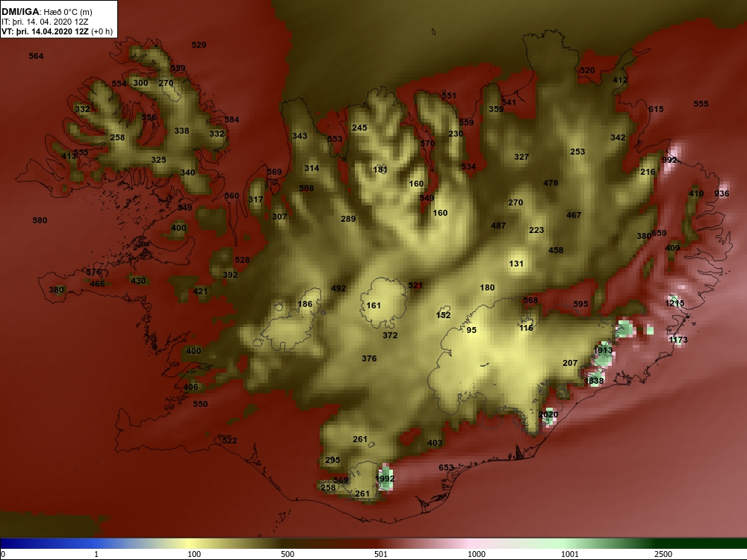Click the map value 161 inside the central glacier outline
The width and height of the screenshot is (747, 560).
(x=374, y=305)
